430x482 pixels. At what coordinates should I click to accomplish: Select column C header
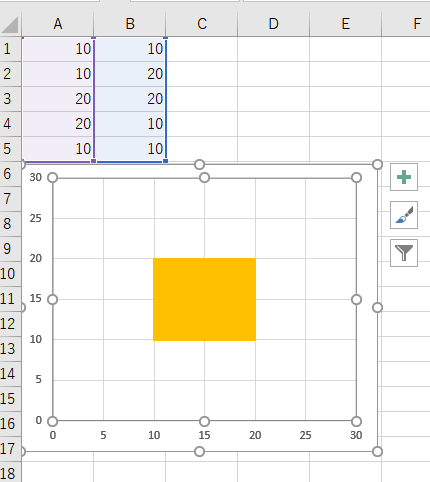pos(202,24)
